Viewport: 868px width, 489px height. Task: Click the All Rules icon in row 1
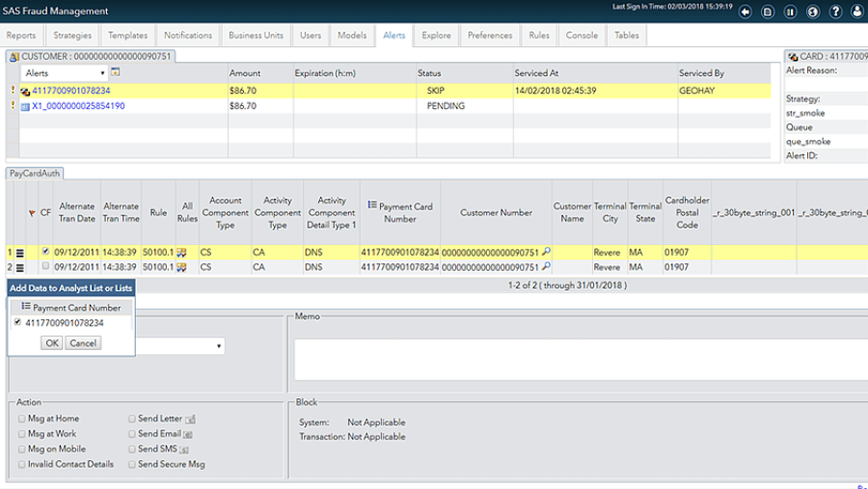click(x=181, y=253)
